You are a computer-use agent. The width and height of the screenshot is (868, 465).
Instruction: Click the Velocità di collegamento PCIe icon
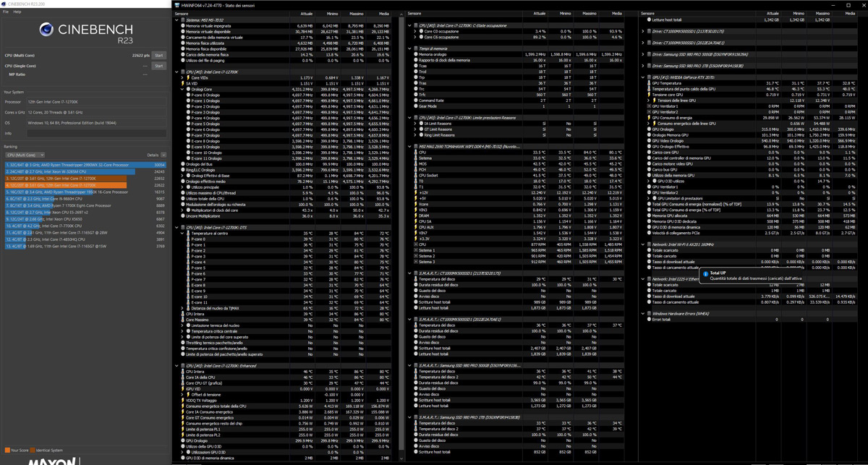click(650, 233)
